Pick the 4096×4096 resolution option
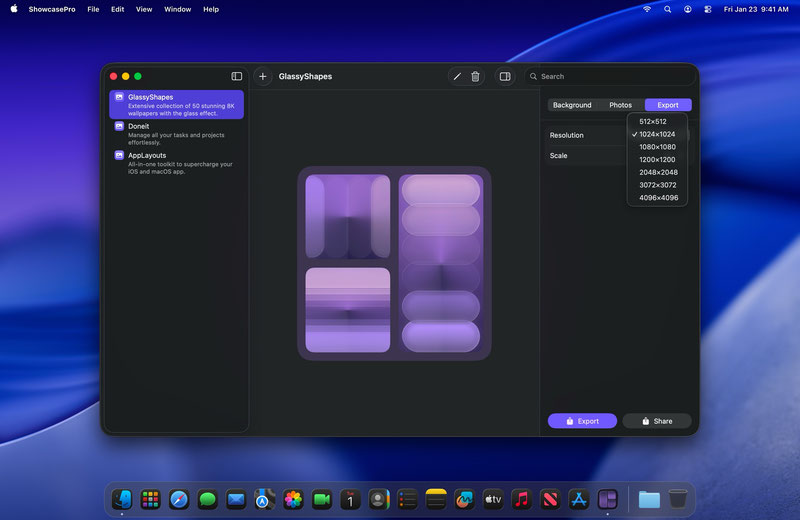Screen dimensions: 800x520 [658, 198]
